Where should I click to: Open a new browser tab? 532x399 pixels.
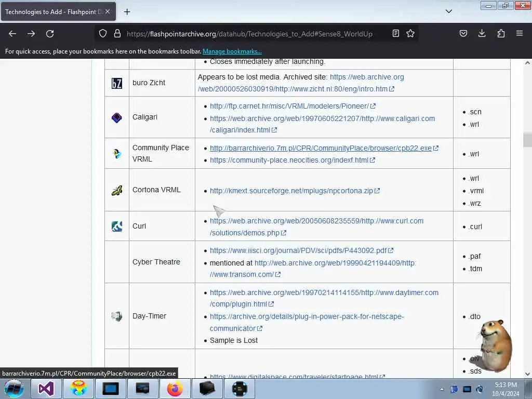(127, 12)
